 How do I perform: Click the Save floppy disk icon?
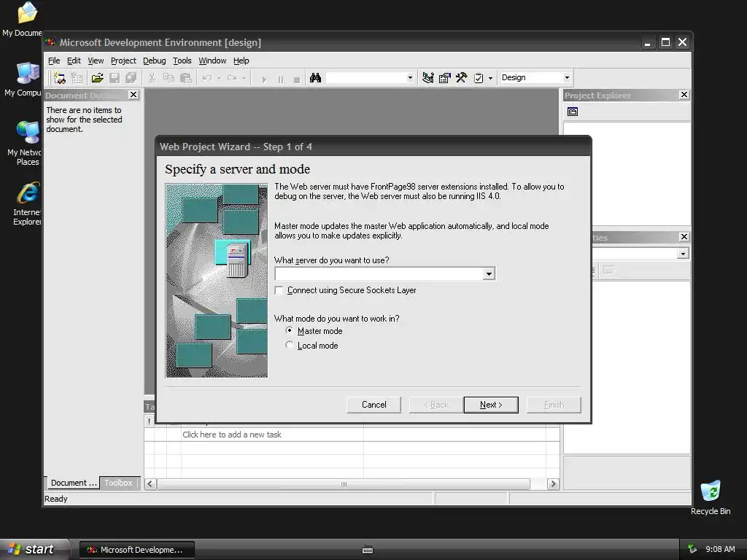(115, 78)
